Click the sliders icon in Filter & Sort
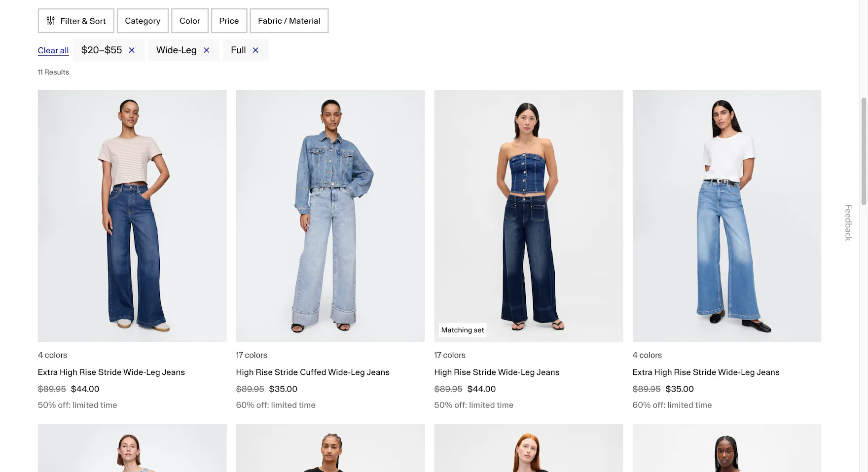868x472 pixels. 50,21
